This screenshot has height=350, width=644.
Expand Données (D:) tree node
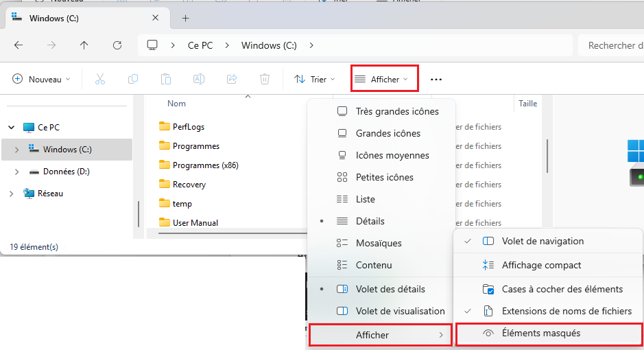coord(17,172)
